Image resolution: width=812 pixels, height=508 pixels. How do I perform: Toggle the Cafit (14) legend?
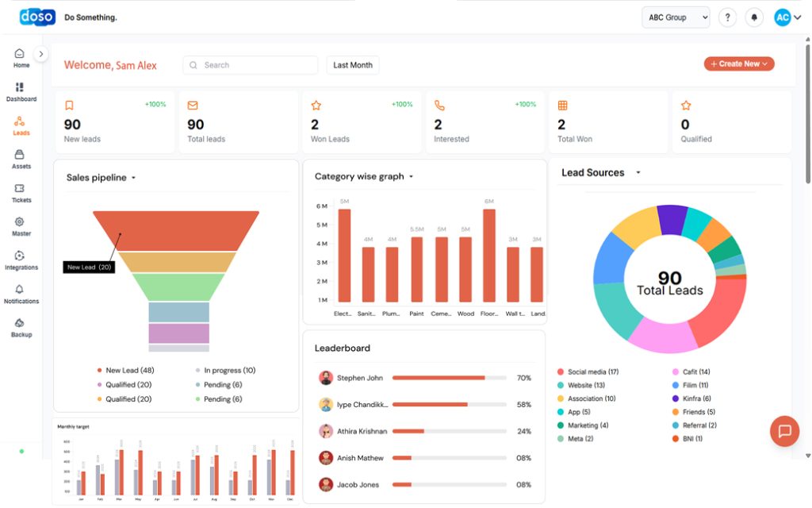click(691, 372)
